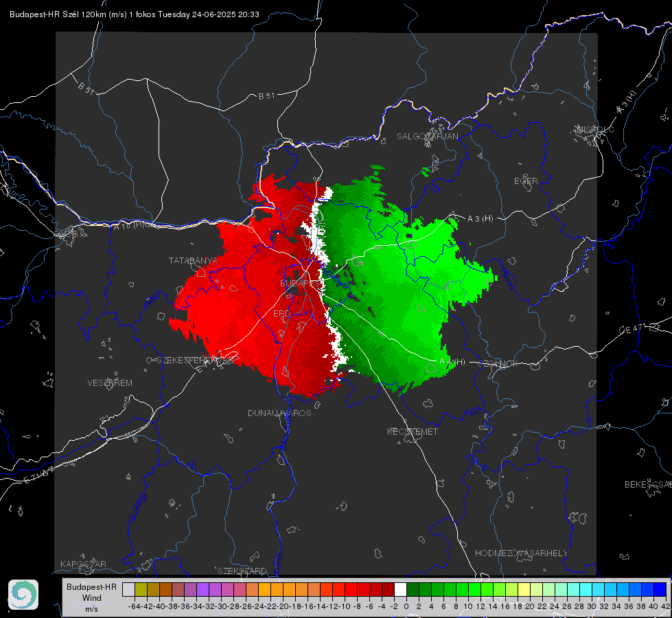The image size is (672, 618).
Task: Click the KAPOSVAR city label
Action: tap(83, 564)
